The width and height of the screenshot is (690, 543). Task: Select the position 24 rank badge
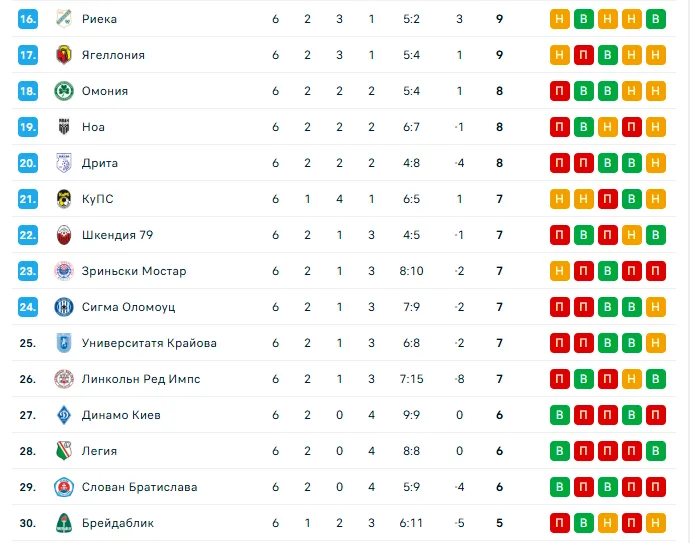tap(28, 307)
